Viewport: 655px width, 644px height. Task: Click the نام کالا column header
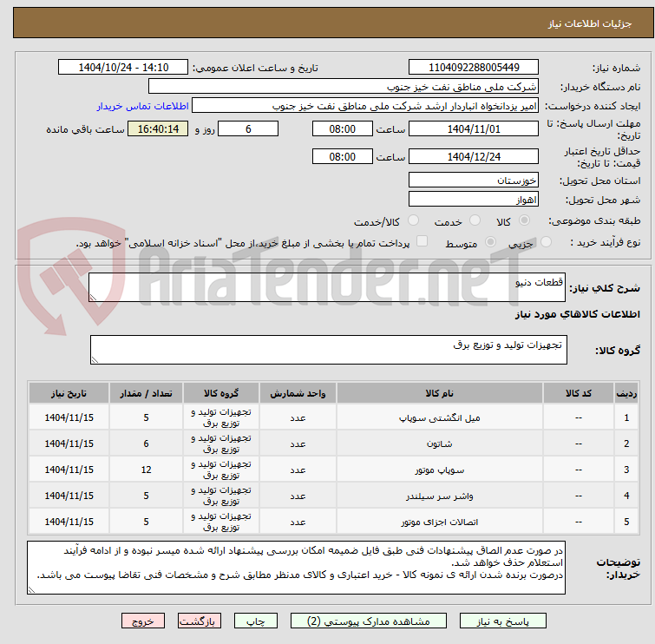coord(440,393)
